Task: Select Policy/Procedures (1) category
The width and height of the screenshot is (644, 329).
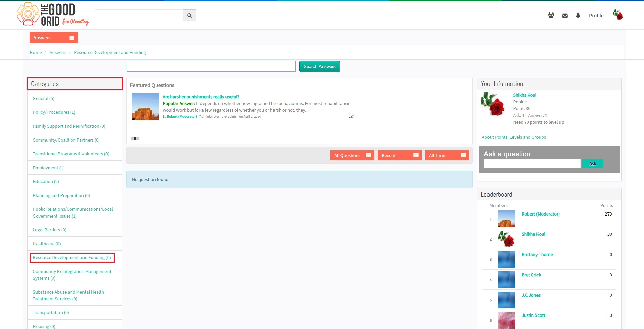Action: (54, 112)
